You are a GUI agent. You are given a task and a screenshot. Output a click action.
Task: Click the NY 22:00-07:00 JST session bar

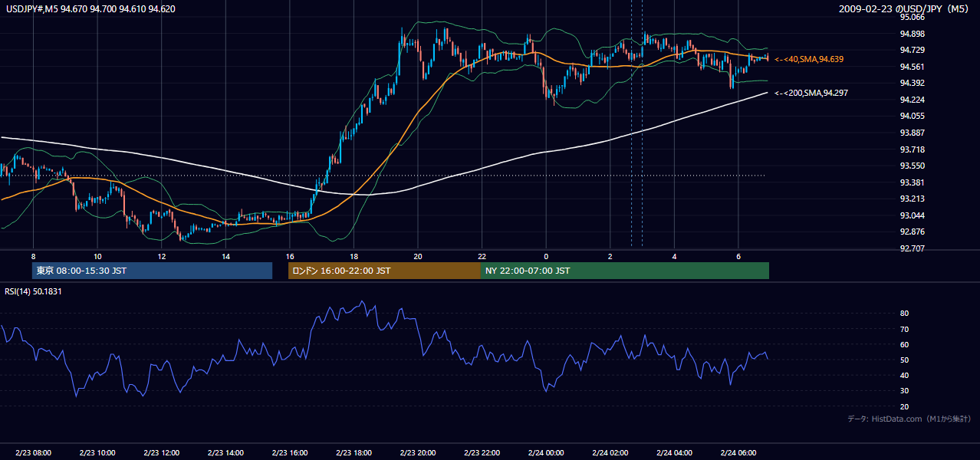pos(625,271)
